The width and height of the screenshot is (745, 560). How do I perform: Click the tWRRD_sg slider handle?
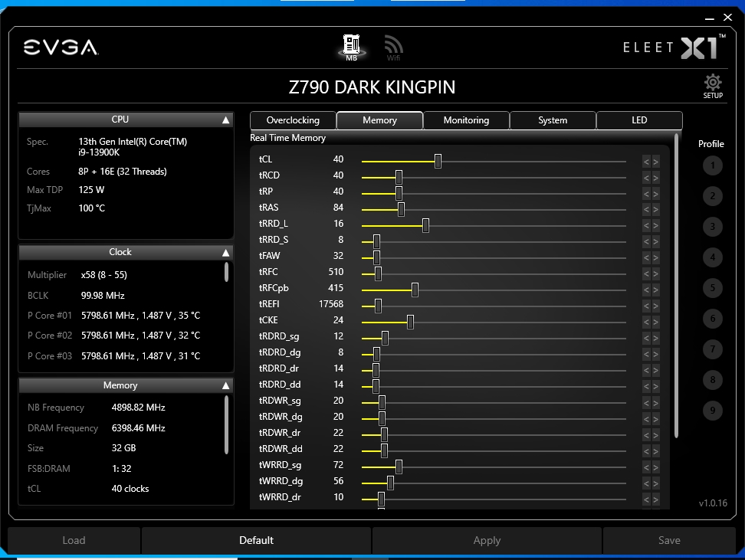click(x=399, y=467)
